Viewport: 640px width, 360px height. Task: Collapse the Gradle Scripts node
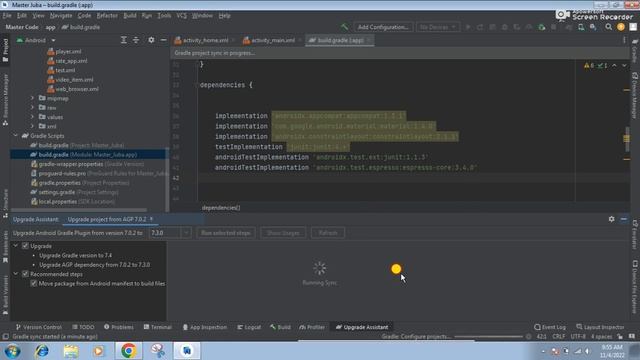(x=16, y=136)
